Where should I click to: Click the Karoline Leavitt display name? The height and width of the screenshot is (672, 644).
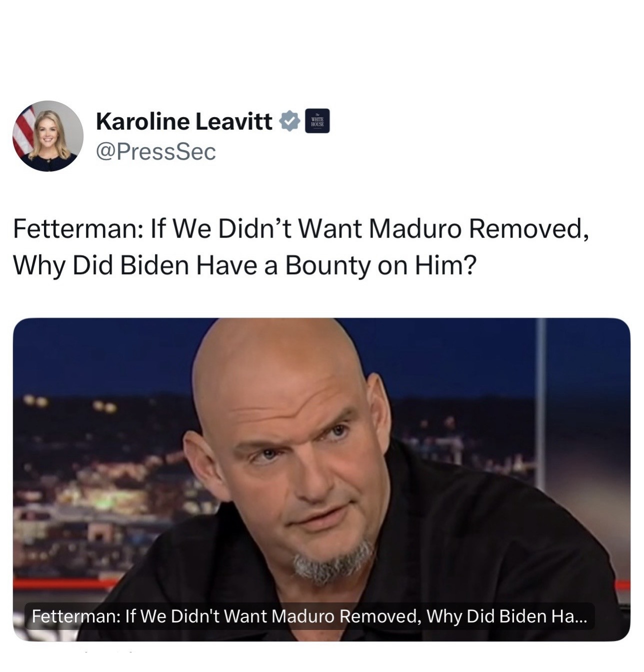[x=184, y=121]
